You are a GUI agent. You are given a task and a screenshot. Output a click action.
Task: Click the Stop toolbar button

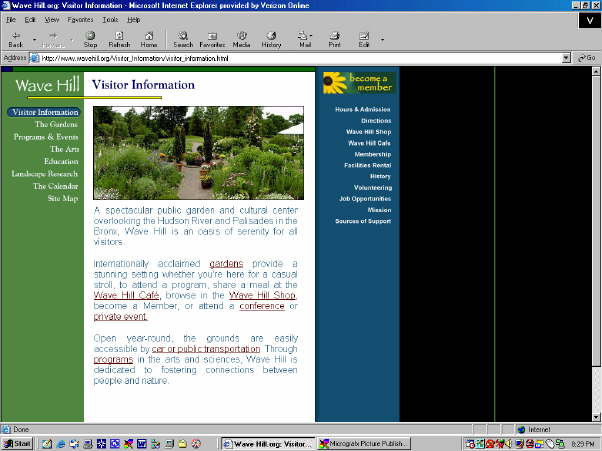point(90,40)
